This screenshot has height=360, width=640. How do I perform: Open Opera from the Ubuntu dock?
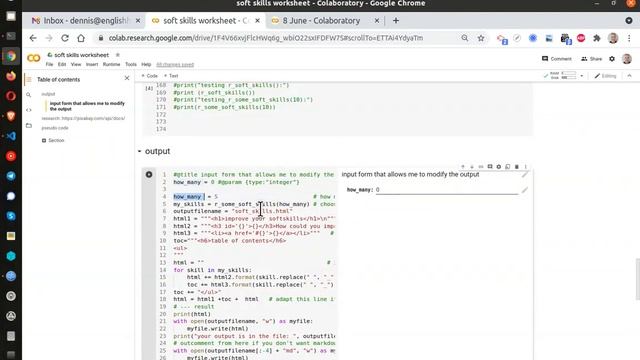[x=11, y=96]
